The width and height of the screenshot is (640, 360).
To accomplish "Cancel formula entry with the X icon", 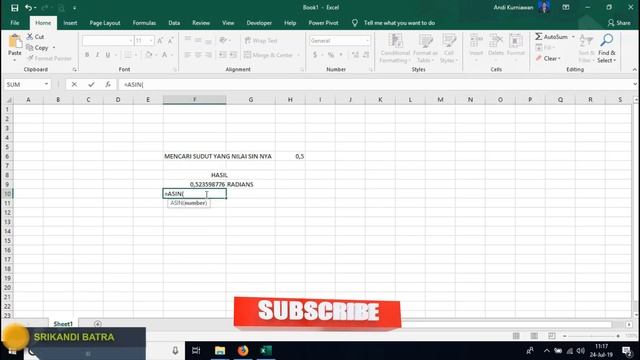I will [74, 84].
